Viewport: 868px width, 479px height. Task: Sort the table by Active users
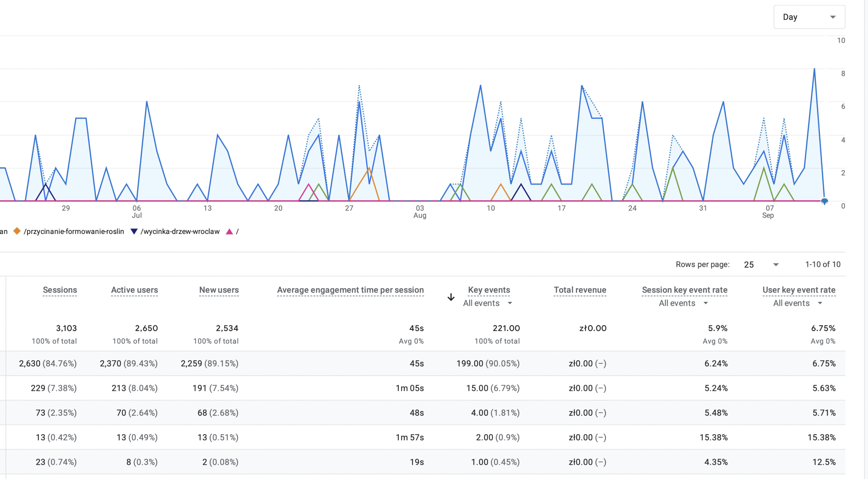(x=134, y=290)
